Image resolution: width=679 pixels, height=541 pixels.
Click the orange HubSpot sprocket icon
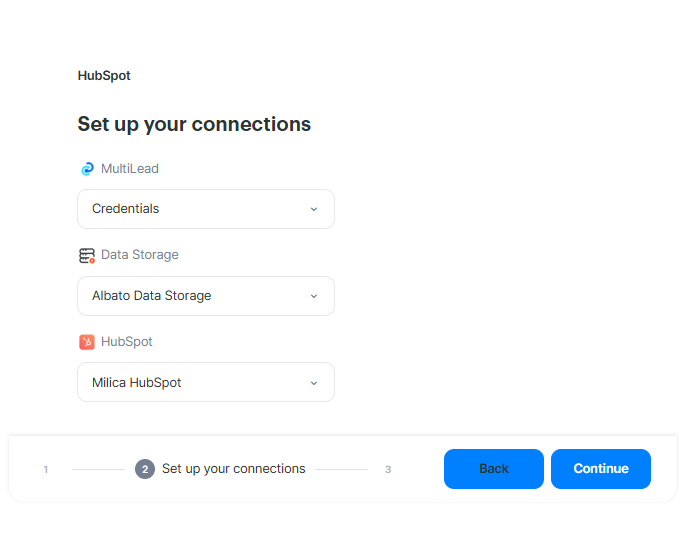pyautogui.click(x=87, y=342)
